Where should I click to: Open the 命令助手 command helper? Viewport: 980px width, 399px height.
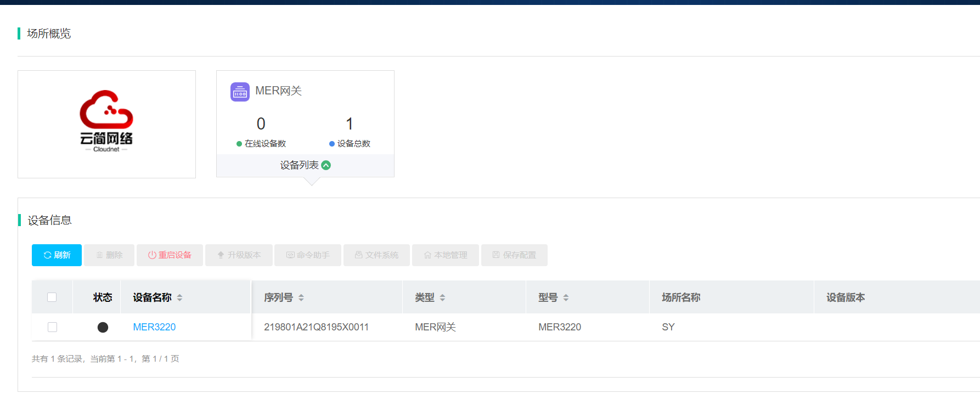(x=308, y=255)
